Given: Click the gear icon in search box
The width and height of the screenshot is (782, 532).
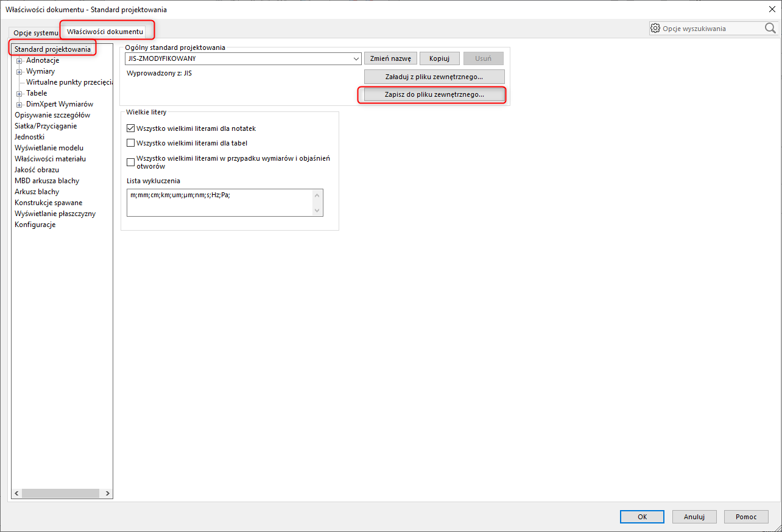Looking at the screenshot, I should coord(655,28).
